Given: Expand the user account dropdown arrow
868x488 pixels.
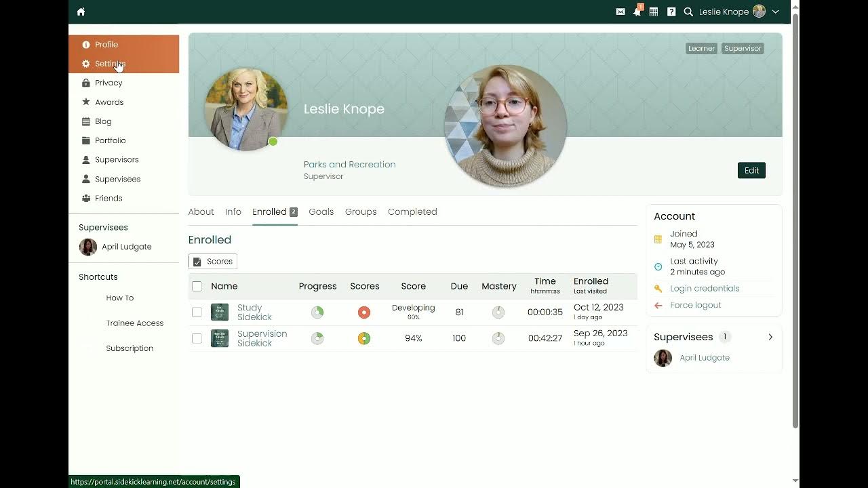Looking at the screenshot, I should click(x=775, y=12).
